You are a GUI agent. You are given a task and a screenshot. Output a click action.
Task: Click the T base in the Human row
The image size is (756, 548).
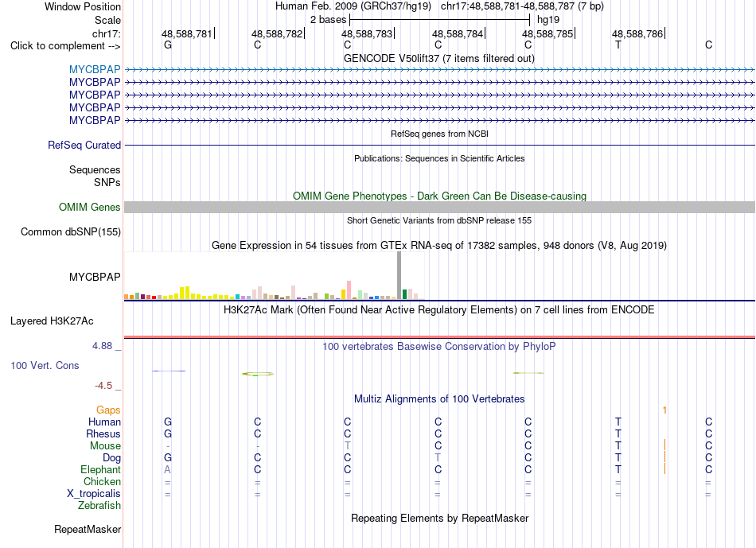618,422
